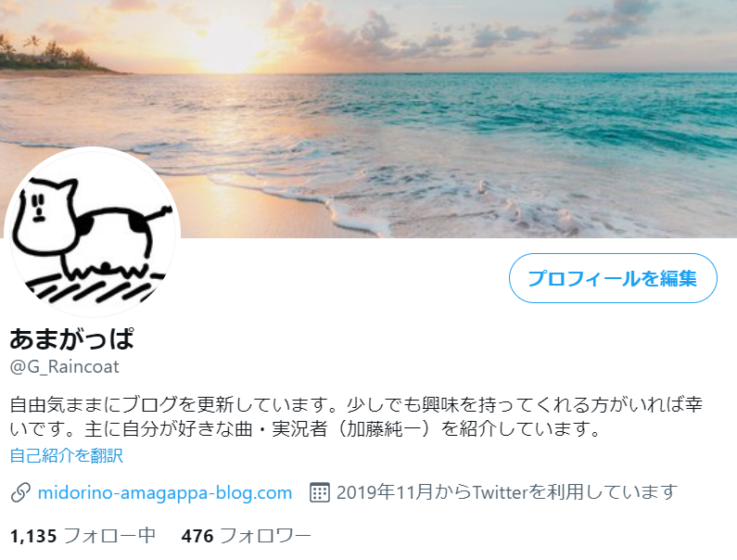This screenshot has height=560, width=737.
Task: Open the midorino-amagappa-blog.com website link
Action: point(165,492)
